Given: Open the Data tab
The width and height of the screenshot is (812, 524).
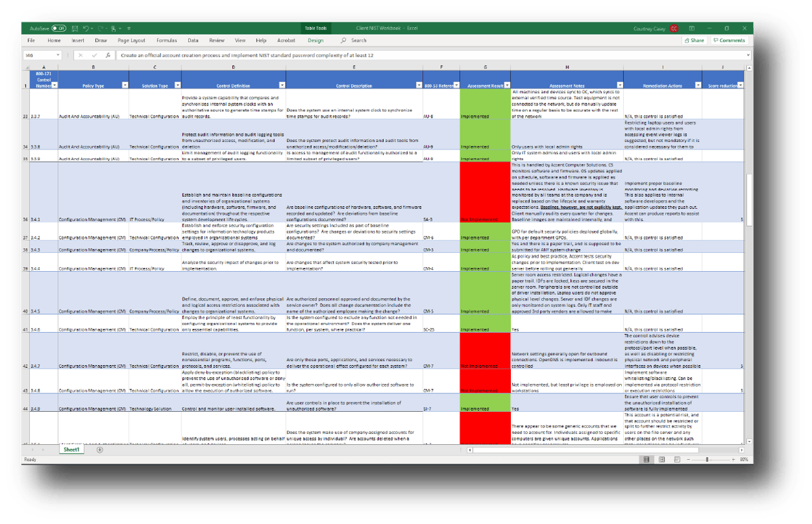Looking at the screenshot, I should (x=193, y=41).
